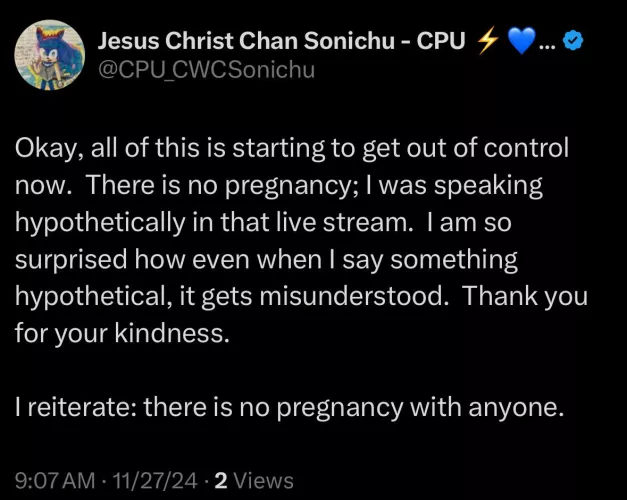Click the line starting "Okay, all of this"

pyautogui.click(x=291, y=148)
